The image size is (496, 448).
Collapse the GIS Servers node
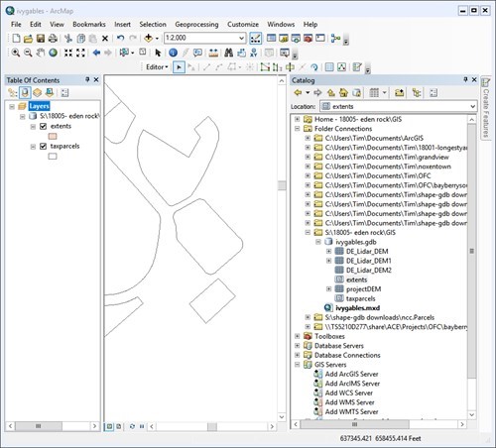point(297,365)
